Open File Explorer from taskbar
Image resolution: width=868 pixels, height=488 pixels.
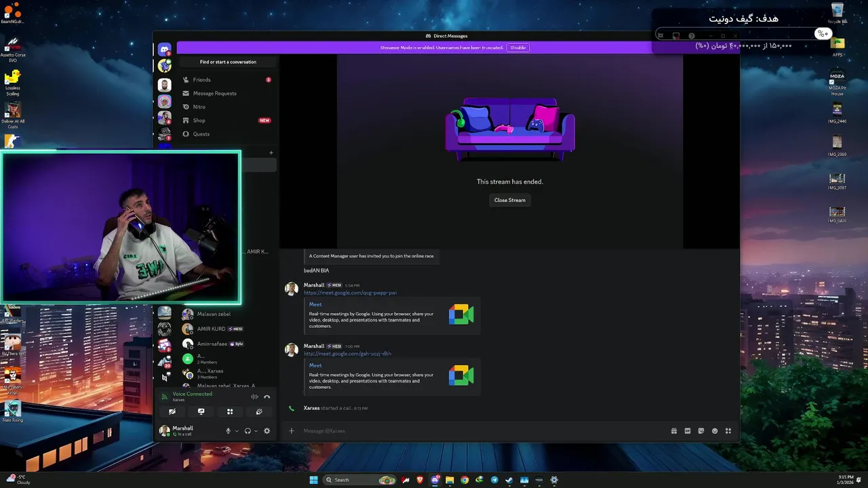(x=450, y=480)
